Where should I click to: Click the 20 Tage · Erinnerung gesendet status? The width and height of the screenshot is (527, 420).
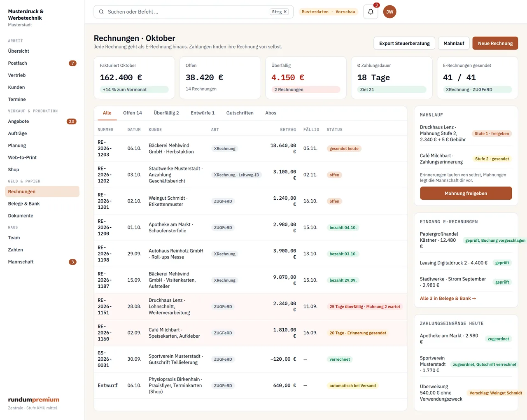click(x=358, y=333)
